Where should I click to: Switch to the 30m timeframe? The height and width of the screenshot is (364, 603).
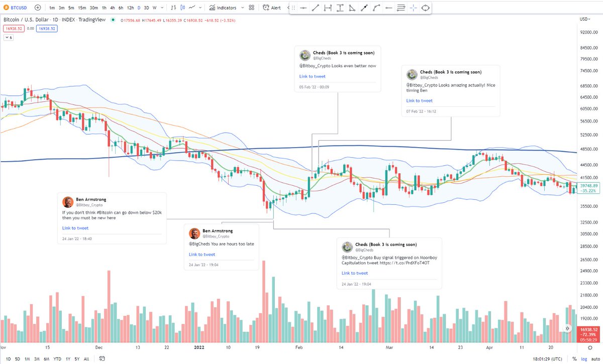(x=94, y=8)
